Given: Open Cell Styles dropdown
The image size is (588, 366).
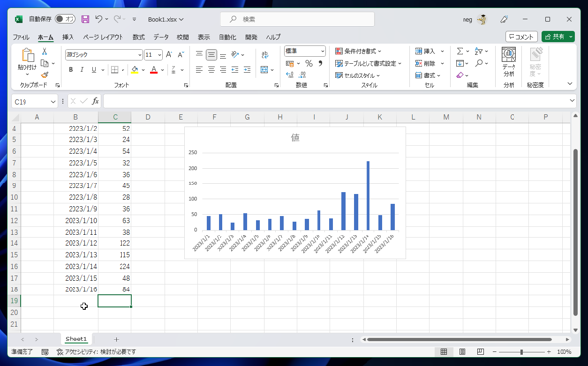Looking at the screenshot, I should [x=358, y=76].
